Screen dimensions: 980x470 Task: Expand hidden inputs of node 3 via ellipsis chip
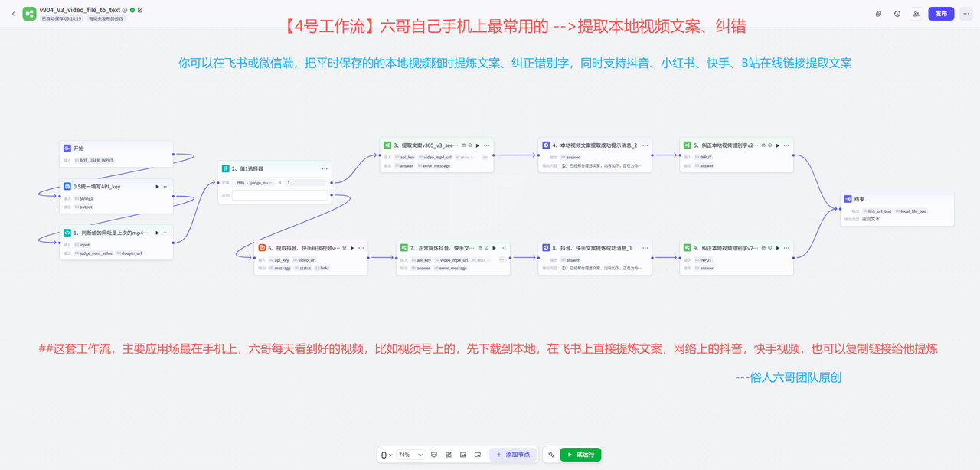[x=485, y=157]
